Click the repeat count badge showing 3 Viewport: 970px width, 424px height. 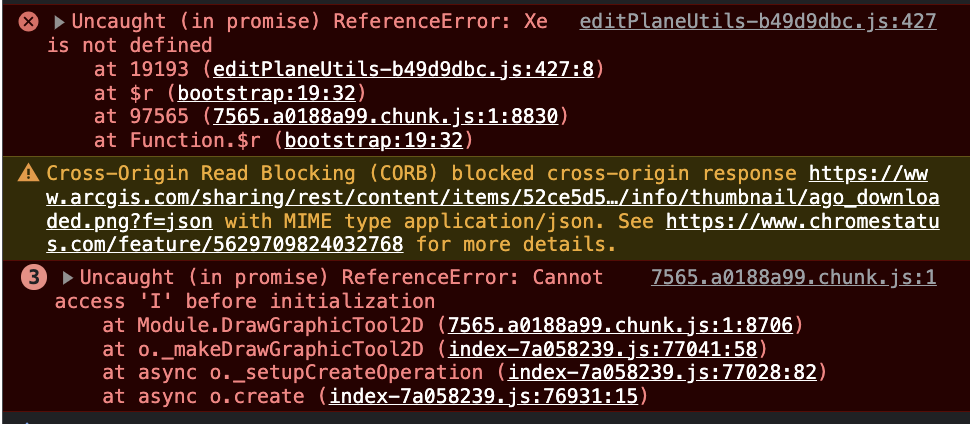(34, 279)
